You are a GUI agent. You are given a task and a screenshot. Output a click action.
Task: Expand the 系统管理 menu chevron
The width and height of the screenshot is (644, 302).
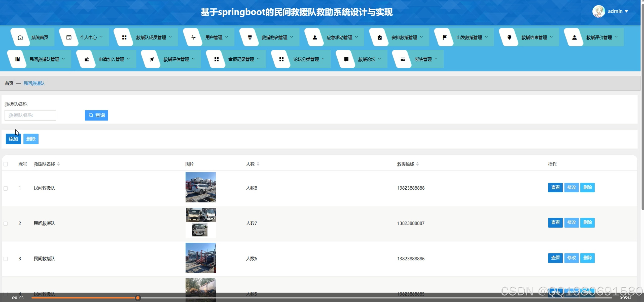(436, 59)
